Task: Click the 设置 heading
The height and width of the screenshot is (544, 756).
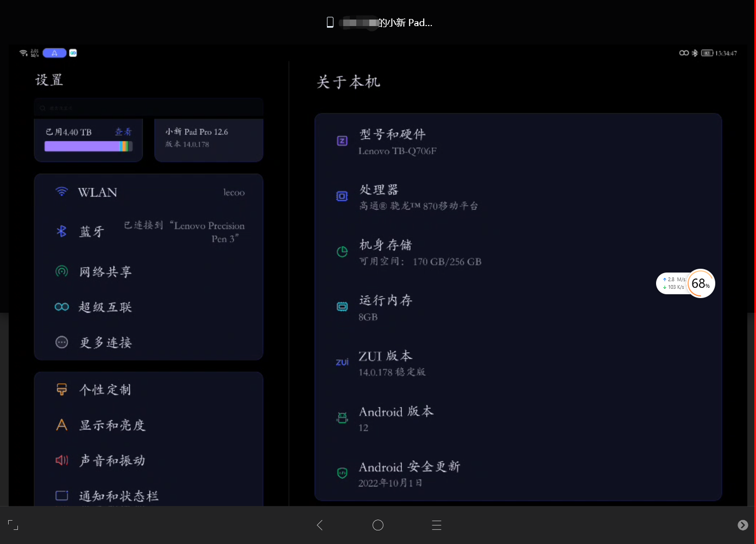Action: click(49, 80)
